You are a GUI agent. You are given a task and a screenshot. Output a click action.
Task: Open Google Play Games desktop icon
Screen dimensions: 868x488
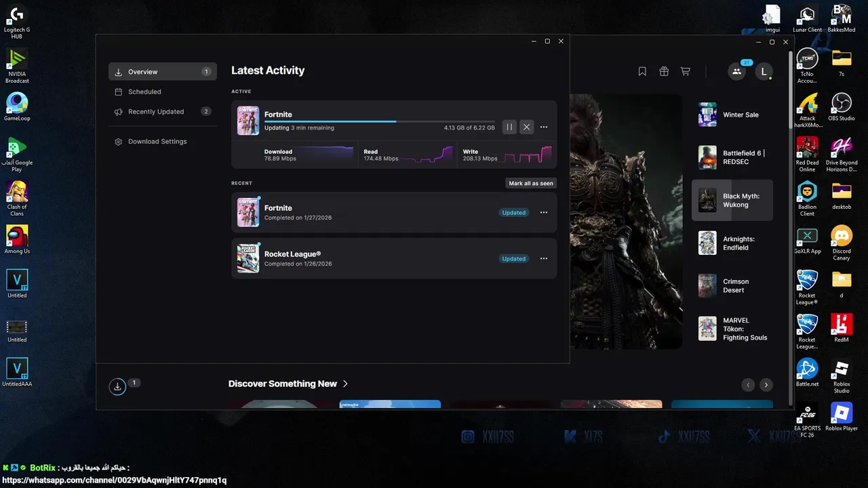17,155
